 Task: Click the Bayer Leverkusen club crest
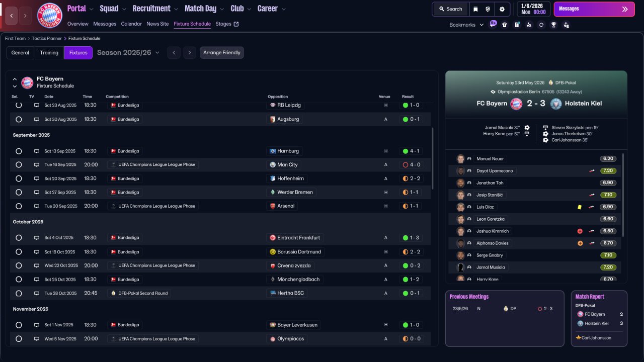coord(273,325)
